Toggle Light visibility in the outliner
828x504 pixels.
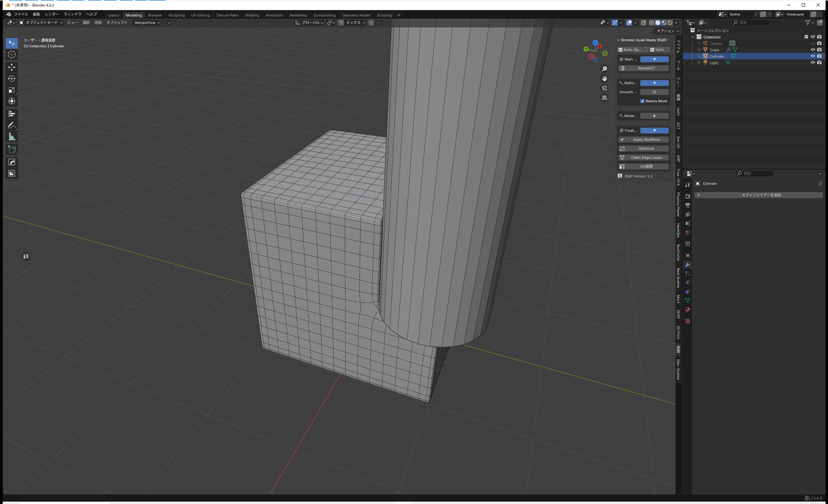coord(812,63)
